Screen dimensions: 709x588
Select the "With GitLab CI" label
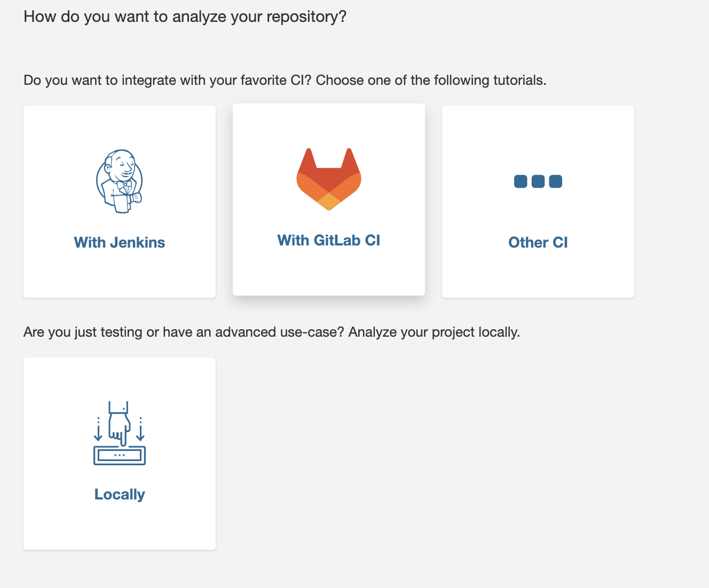pyautogui.click(x=329, y=240)
